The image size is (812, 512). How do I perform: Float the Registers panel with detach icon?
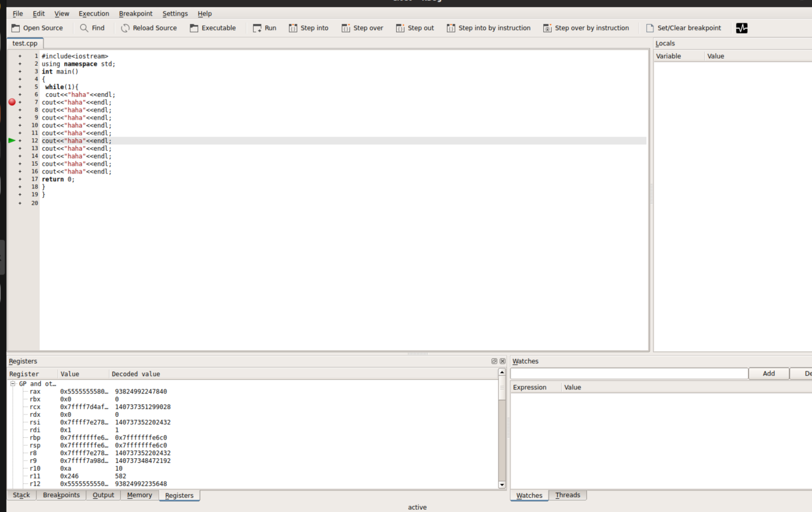tap(494, 361)
